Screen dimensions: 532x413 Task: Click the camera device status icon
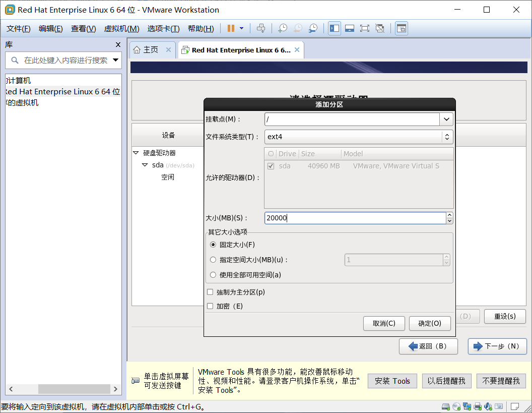[499, 406]
